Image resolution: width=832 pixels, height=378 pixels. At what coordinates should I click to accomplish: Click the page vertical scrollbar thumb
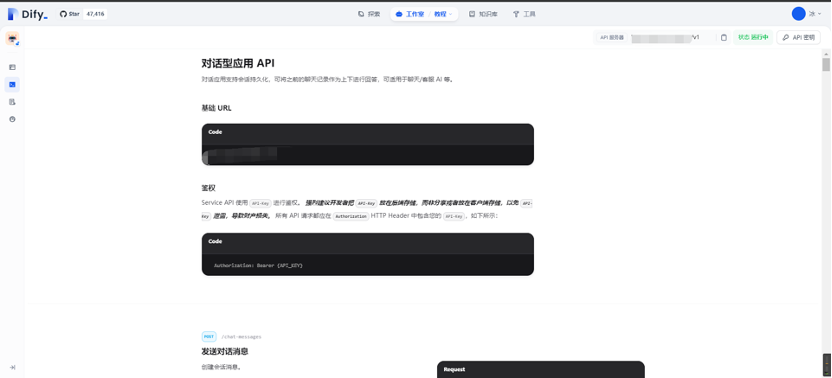pyautogui.click(x=826, y=65)
